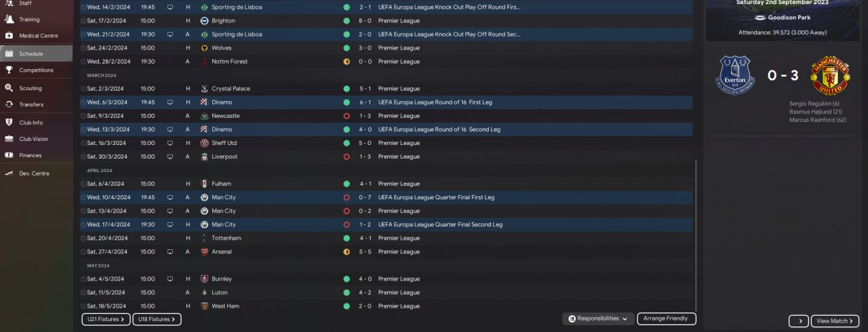Image resolution: width=868 pixels, height=332 pixels.
Task: Click the Crystal Palace badge icon
Action: click(x=204, y=89)
